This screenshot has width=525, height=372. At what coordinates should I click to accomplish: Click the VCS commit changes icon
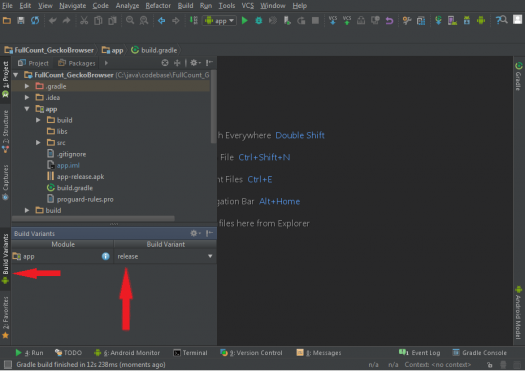[347, 21]
